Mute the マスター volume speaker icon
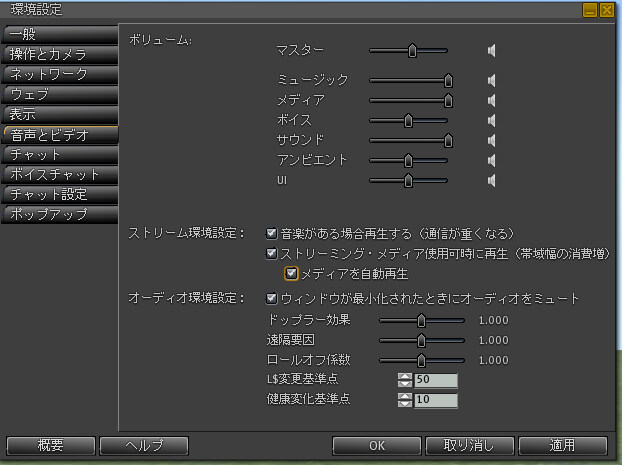The image size is (622, 465). click(x=491, y=50)
